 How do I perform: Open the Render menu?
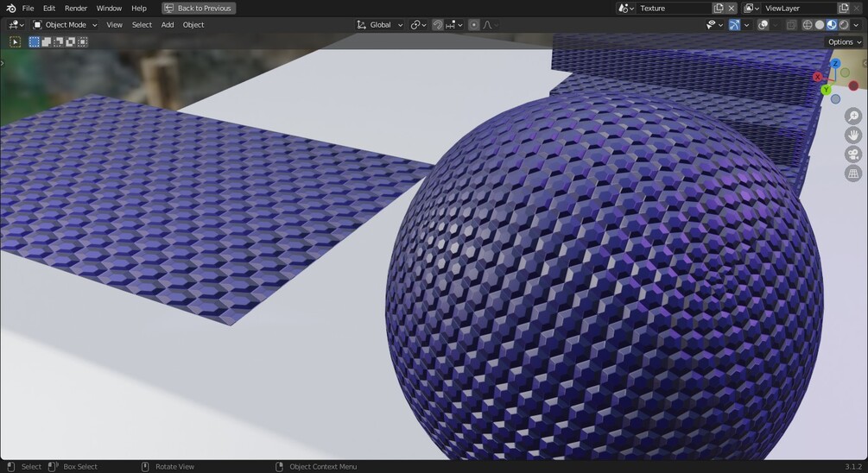pyautogui.click(x=76, y=9)
